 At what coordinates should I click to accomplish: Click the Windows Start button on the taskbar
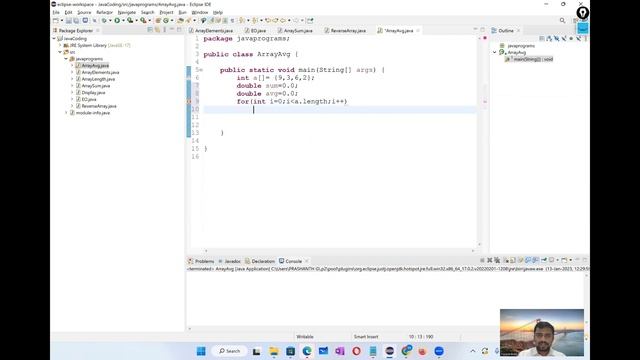click(x=201, y=351)
